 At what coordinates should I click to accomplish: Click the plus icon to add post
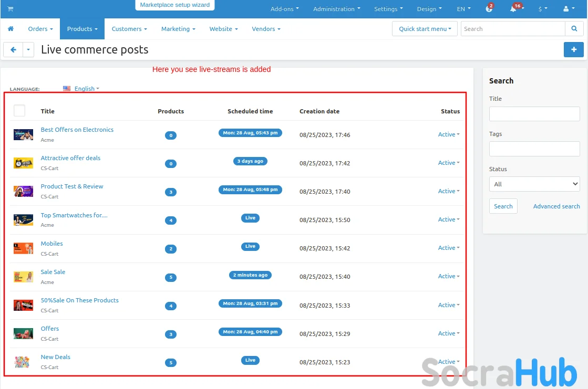point(573,49)
